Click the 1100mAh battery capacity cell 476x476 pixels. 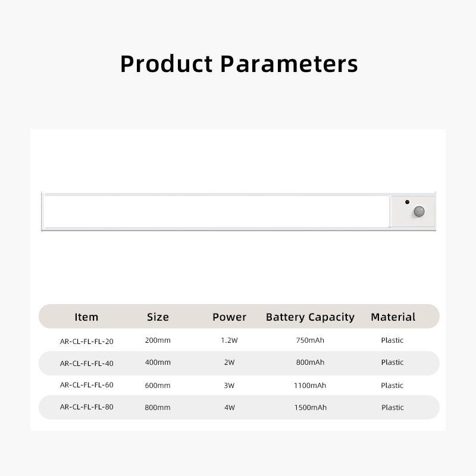coord(310,386)
